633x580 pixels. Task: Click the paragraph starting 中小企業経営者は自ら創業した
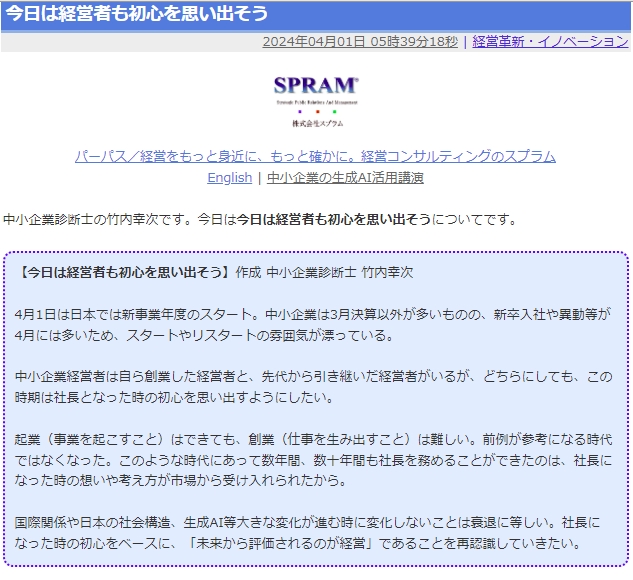[x=313, y=387]
